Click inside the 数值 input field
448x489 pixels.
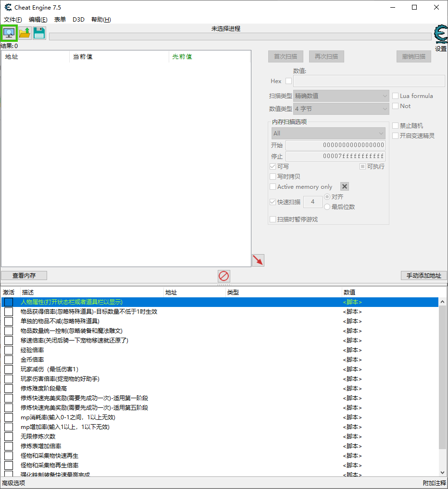click(x=368, y=81)
